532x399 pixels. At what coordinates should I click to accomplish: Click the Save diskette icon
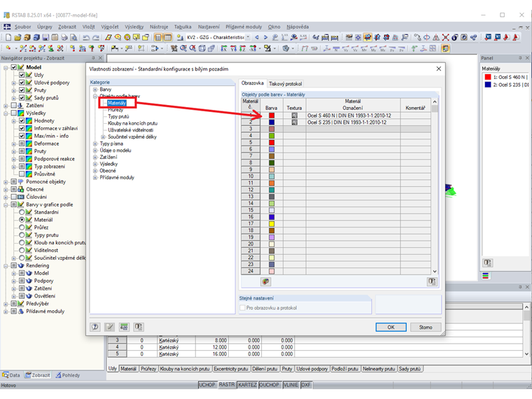pyautogui.click(x=45, y=37)
